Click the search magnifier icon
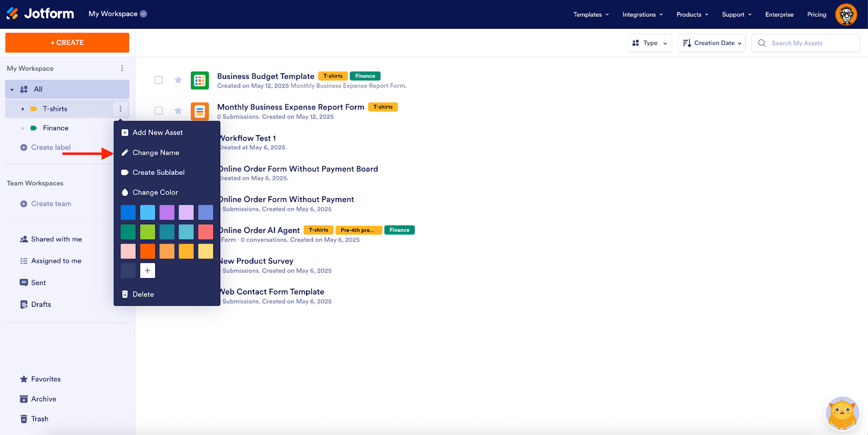868x435 pixels. 762,43
